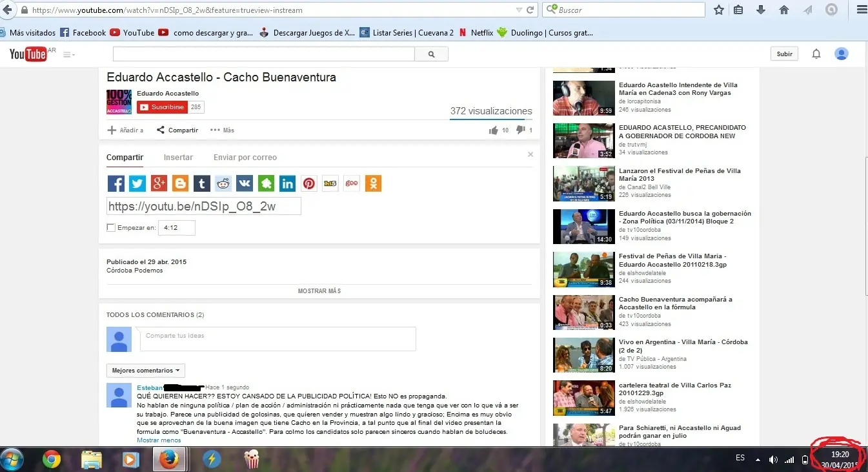Open Cacho Buenaventura acompañará a Accastello video
This screenshot has height=472, width=868.
click(676, 303)
